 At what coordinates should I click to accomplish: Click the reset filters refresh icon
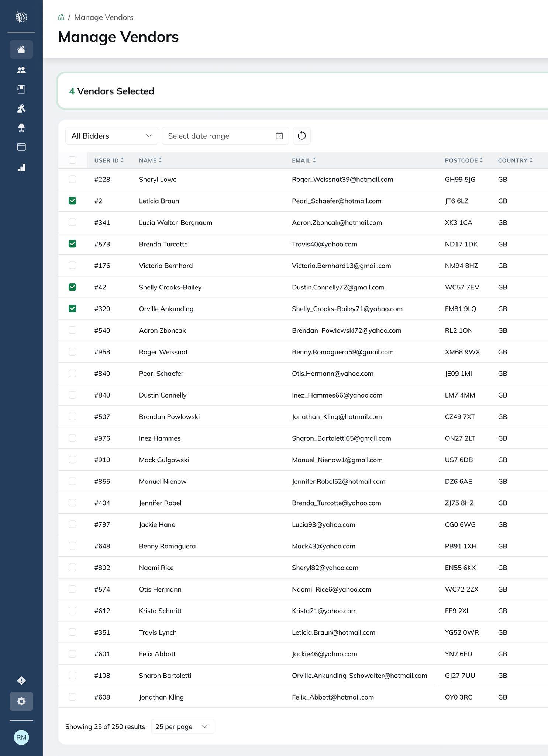point(302,136)
